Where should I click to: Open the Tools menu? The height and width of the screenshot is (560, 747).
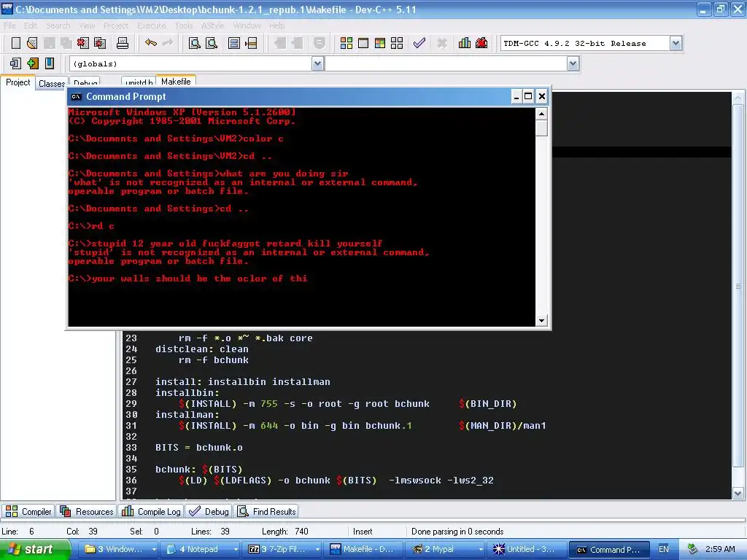pos(184,26)
